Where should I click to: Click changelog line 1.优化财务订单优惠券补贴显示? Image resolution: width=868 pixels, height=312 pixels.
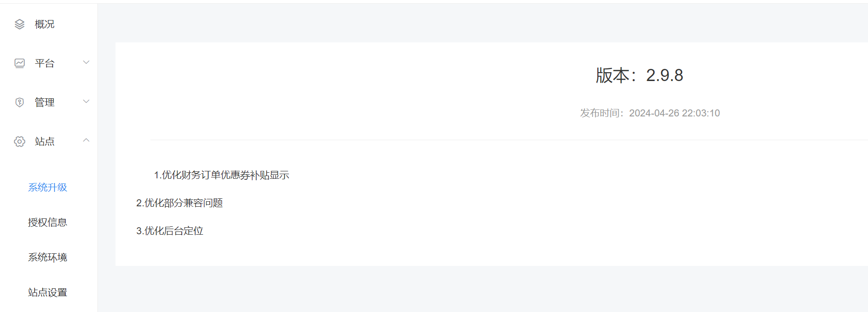pos(222,175)
